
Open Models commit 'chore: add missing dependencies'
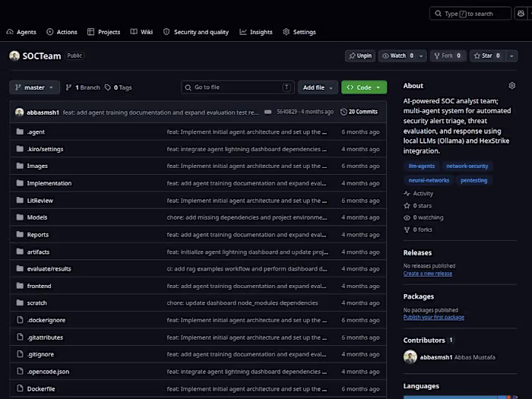click(247, 217)
